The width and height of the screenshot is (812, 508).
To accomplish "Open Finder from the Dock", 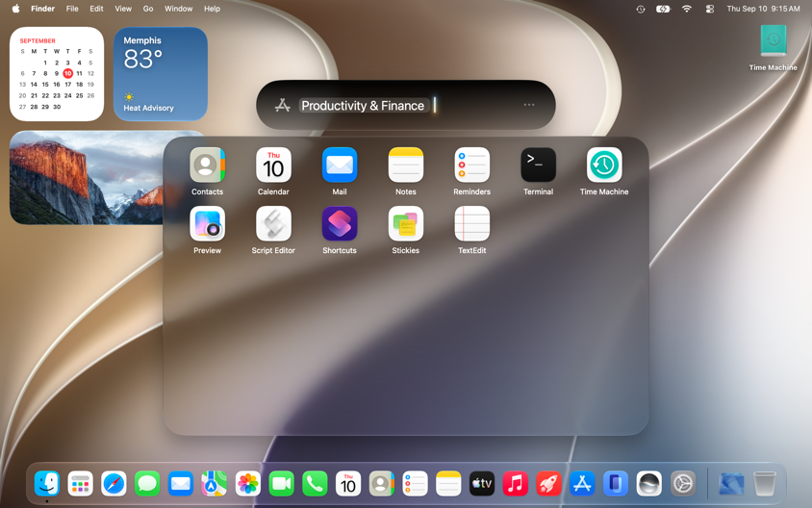I will click(x=47, y=484).
